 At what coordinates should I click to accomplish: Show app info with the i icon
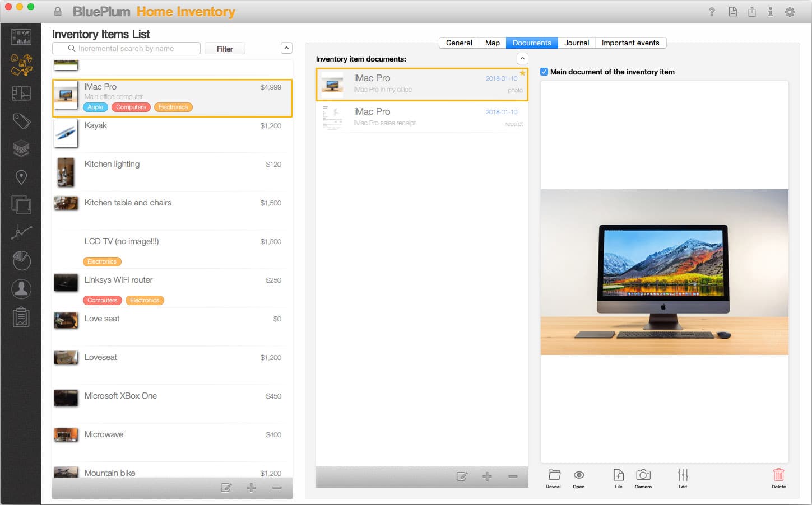pyautogui.click(x=771, y=12)
